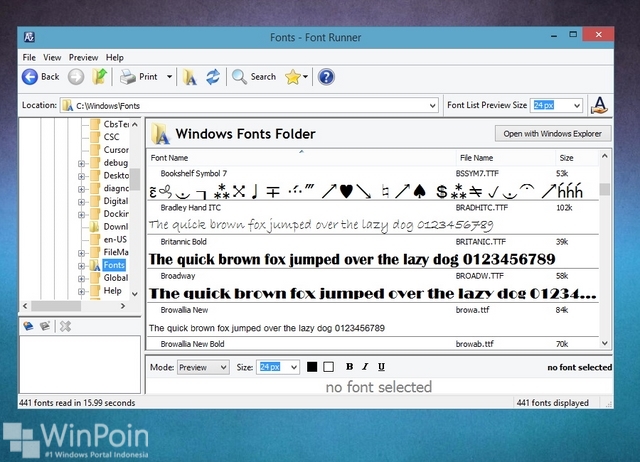Go up one folder level icon
This screenshot has width=640, height=462.
[99, 76]
